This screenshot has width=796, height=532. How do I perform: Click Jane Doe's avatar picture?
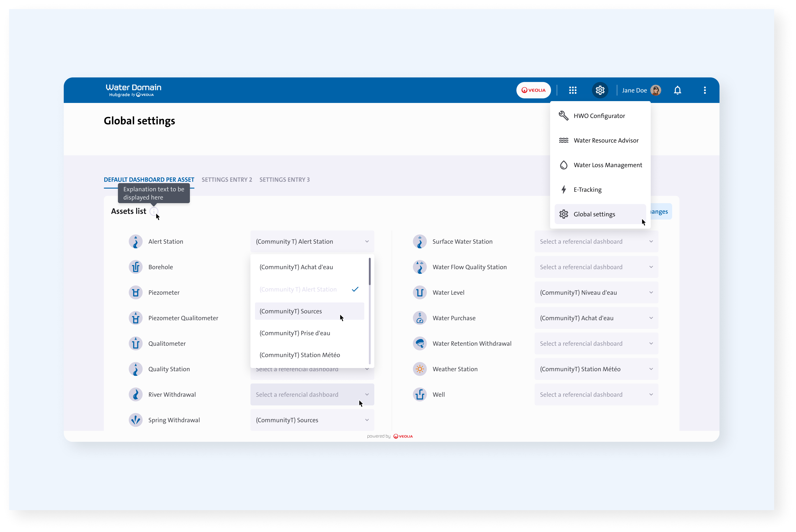(656, 90)
